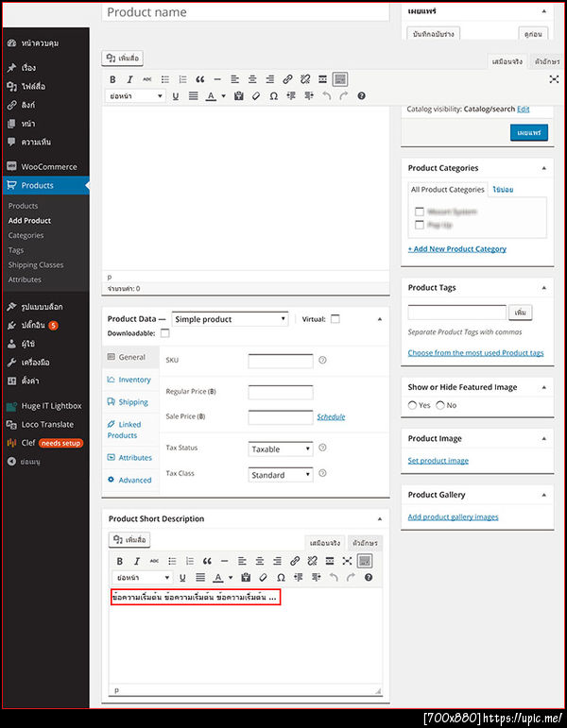Click Add New Product Category link
567x728 pixels.
456,249
